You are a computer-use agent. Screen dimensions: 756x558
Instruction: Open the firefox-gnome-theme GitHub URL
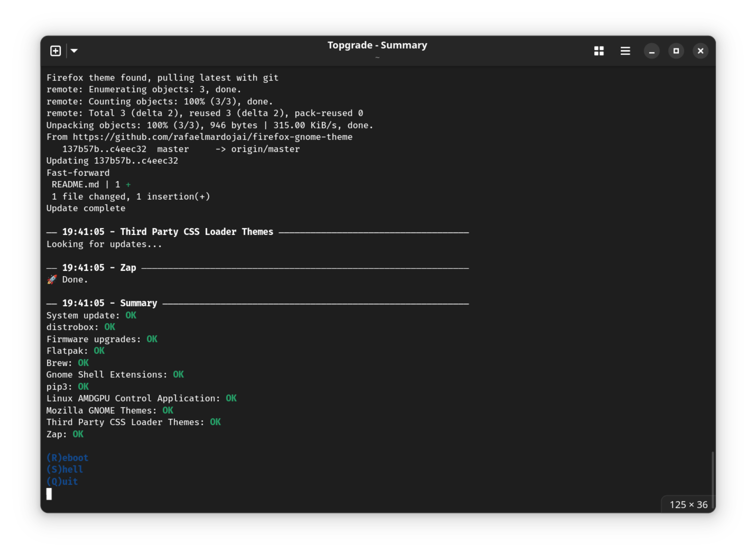(212, 137)
